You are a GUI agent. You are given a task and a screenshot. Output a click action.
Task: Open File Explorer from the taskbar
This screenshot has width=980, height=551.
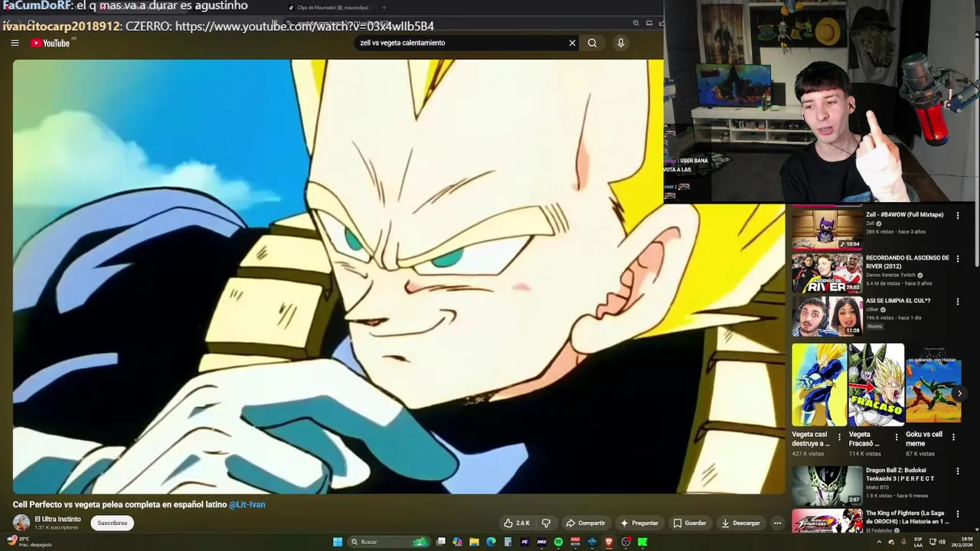[x=474, y=542]
